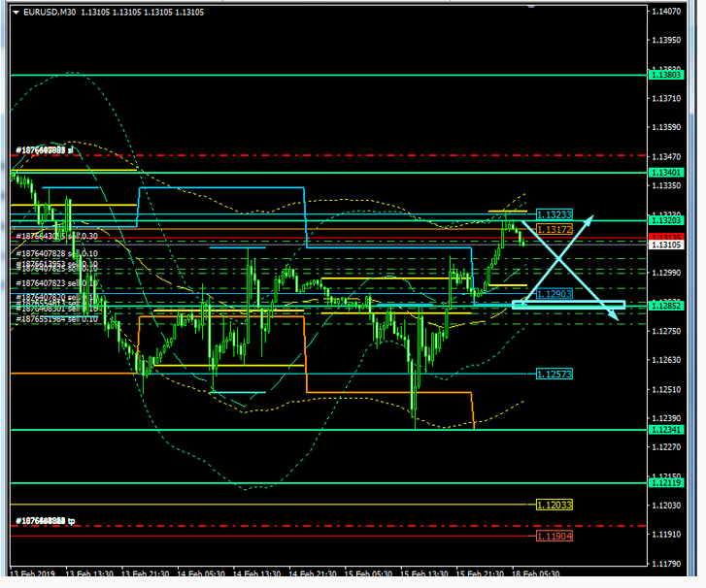706x588 pixels.
Task: Click the yellow 1.12033 price tag
Action: click(x=554, y=505)
